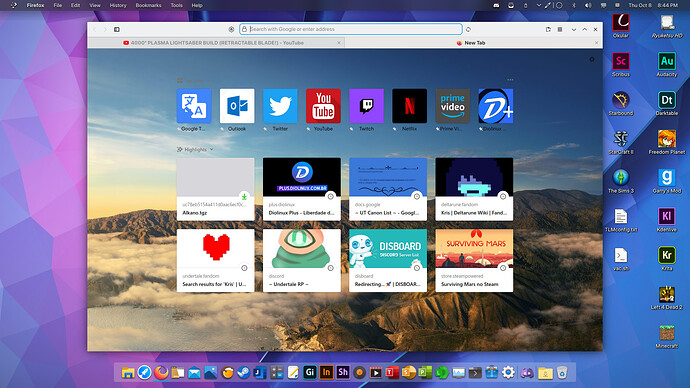Open new tab personalization gear icon
This screenshot has height=388, width=690.
coord(592,59)
